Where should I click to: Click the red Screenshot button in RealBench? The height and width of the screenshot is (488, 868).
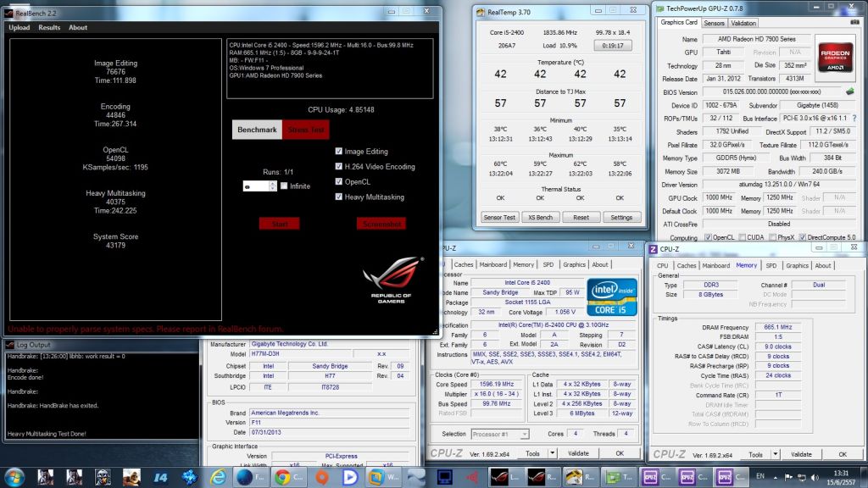click(381, 224)
